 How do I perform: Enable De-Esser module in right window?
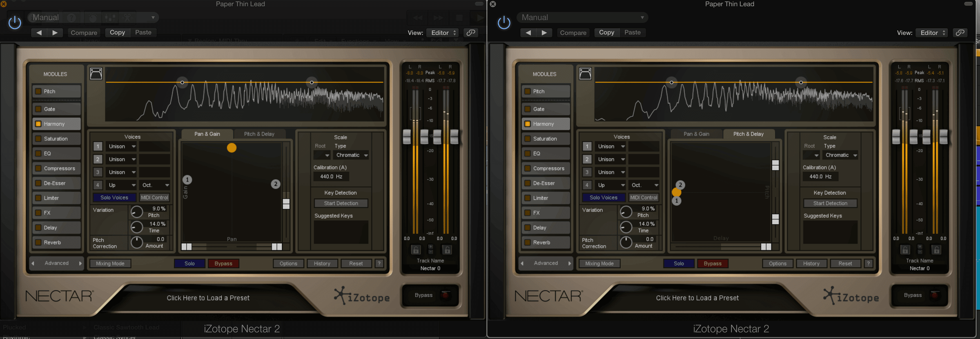pos(527,183)
